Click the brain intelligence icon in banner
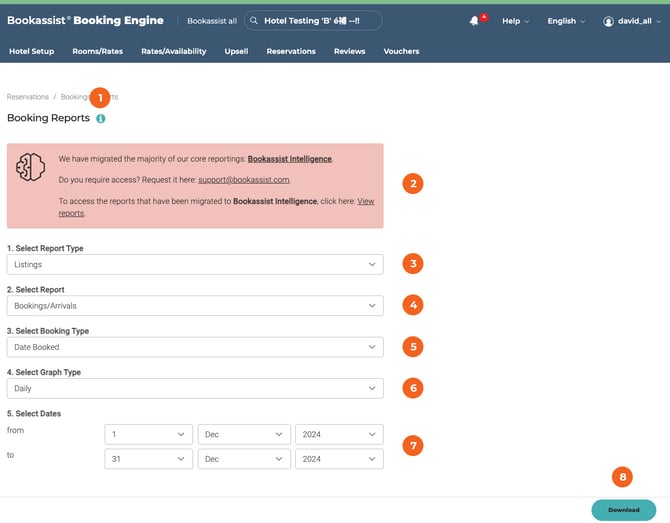 [x=31, y=168]
